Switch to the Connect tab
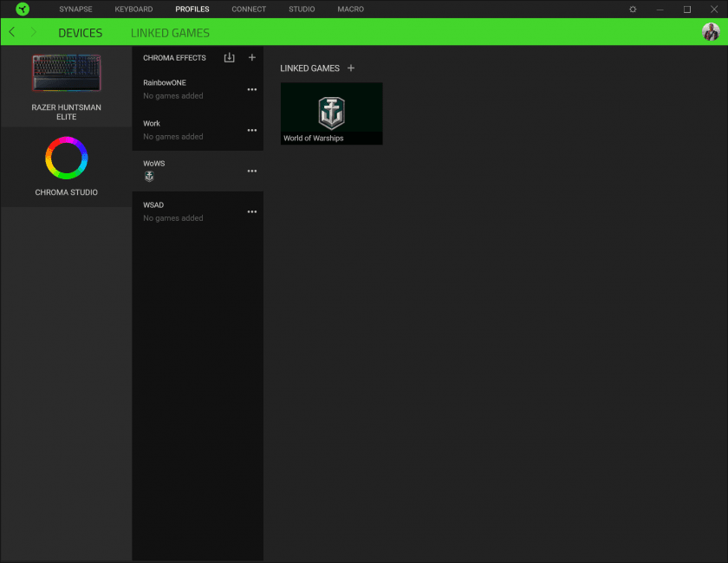 point(249,10)
